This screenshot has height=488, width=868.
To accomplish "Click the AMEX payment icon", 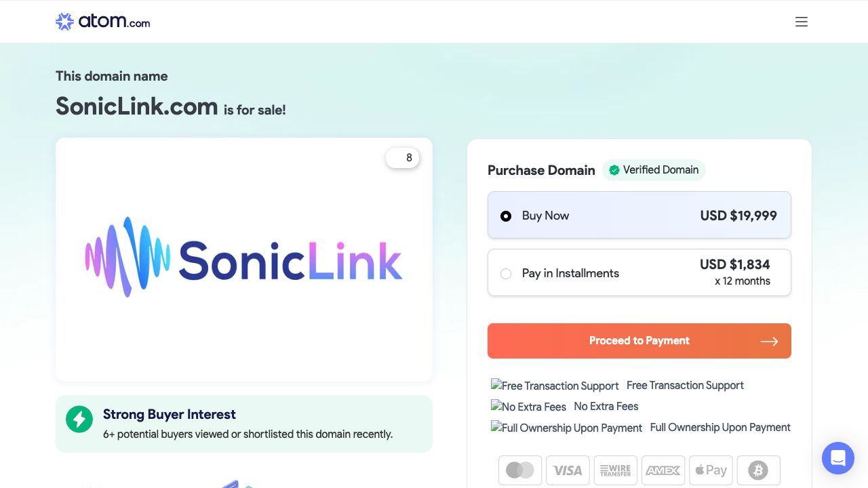I will tap(663, 470).
